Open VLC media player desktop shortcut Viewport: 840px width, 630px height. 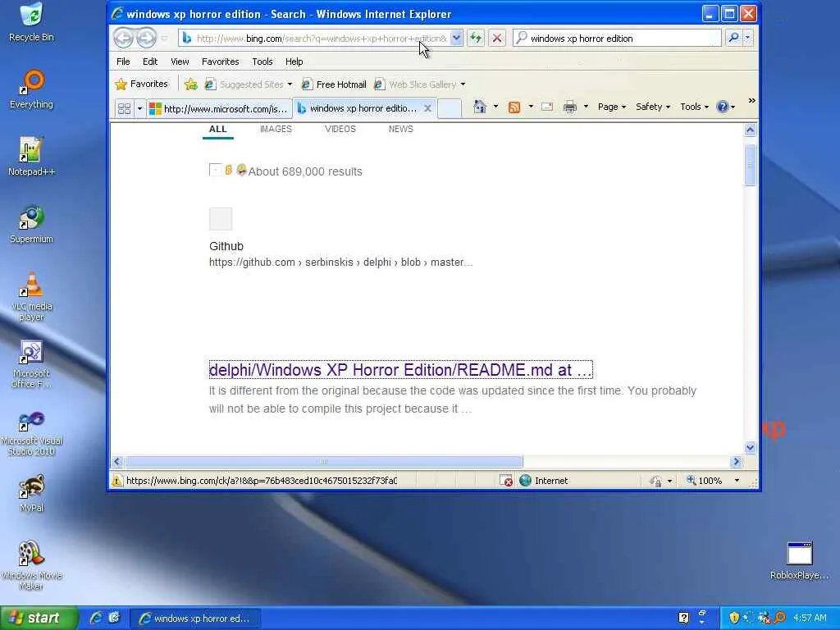click(x=32, y=296)
